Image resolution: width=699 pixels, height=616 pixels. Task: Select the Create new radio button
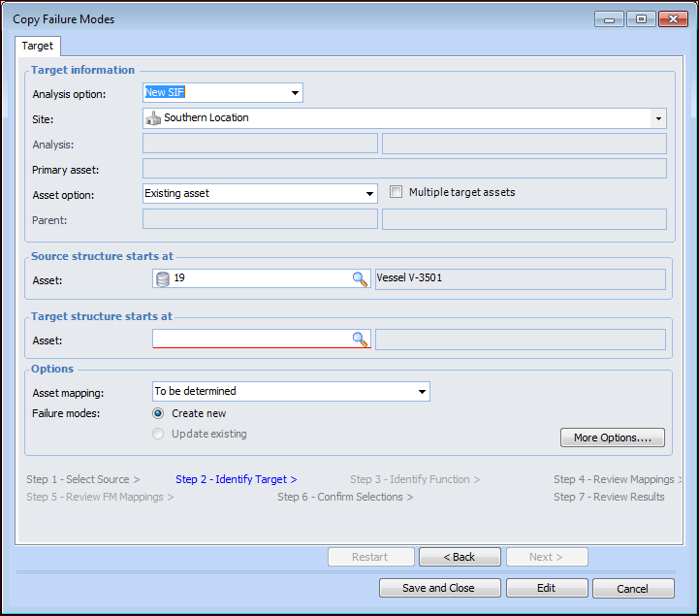[159, 413]
